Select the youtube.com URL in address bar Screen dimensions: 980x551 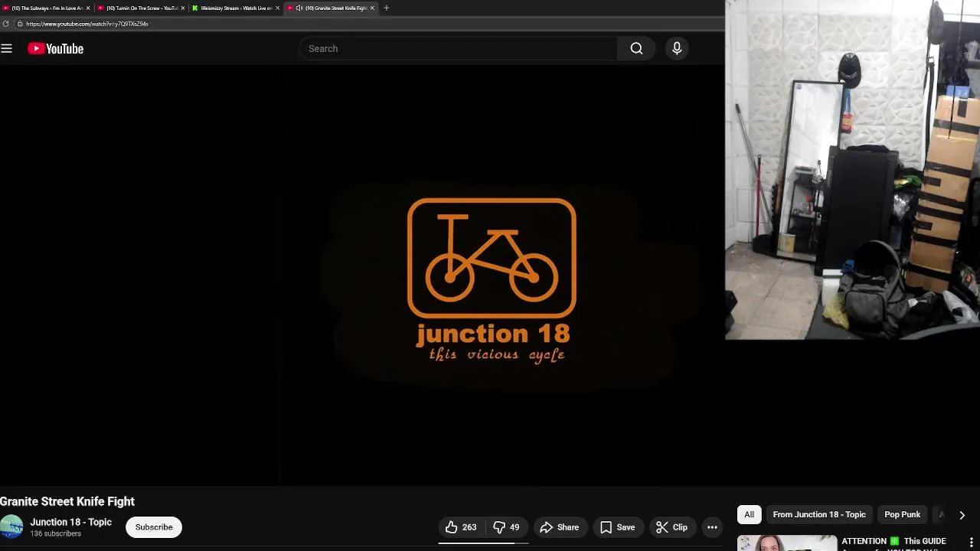point(87,24)
